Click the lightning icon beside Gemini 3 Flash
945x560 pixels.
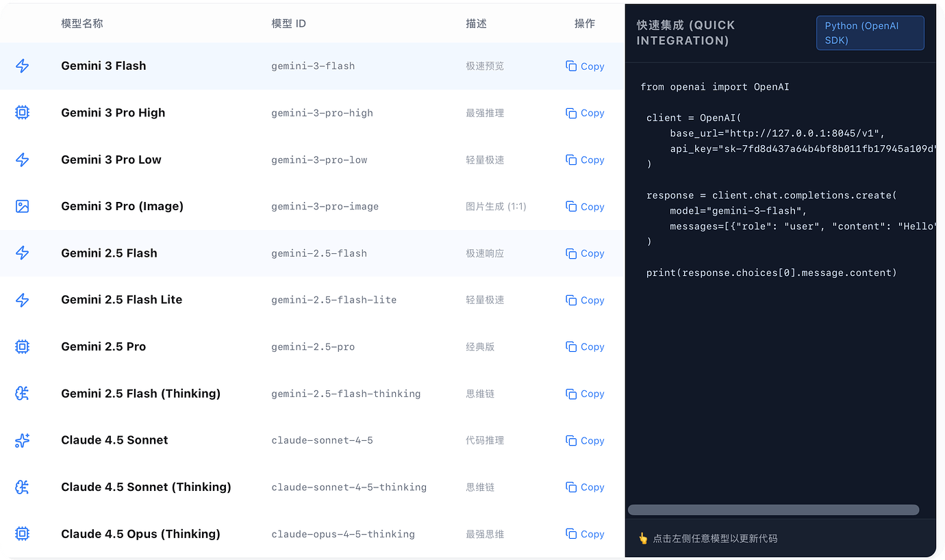[23, 66]
